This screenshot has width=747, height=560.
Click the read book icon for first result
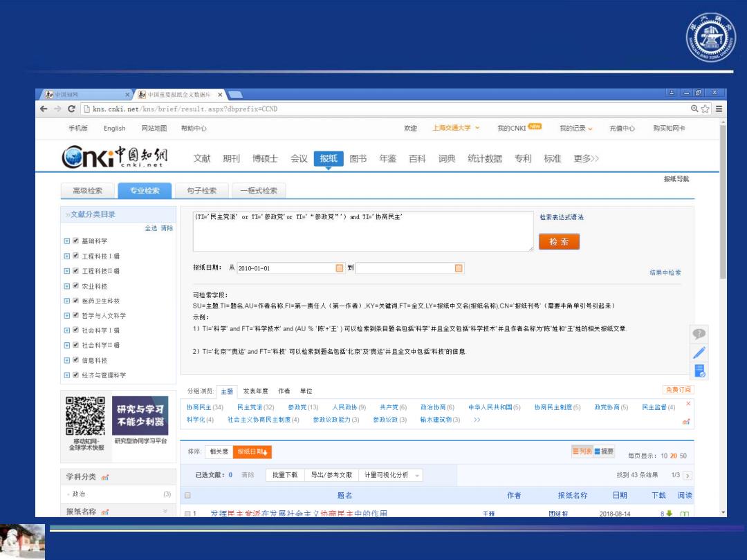[x=684, y=514]
